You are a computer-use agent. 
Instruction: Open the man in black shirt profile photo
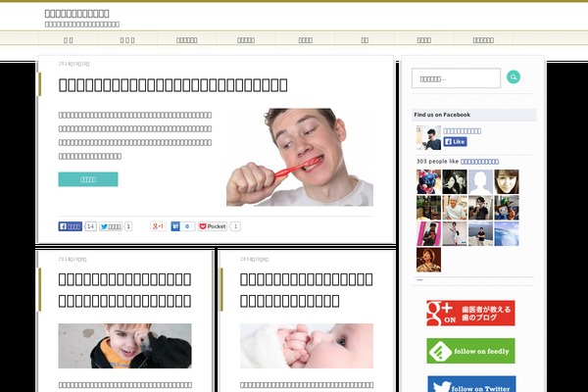coord(480,208)
